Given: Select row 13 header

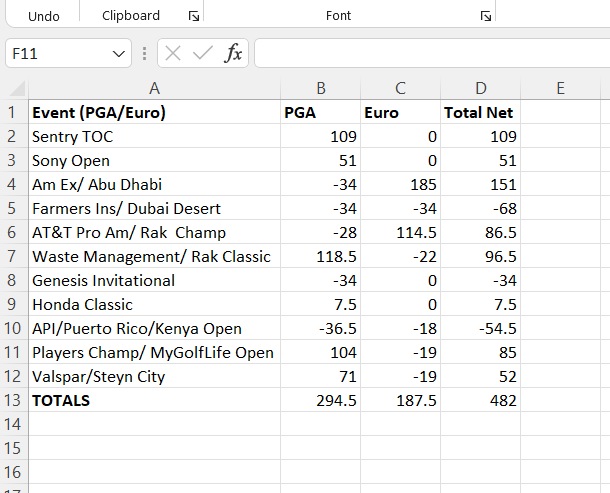Looking at the screenshot, I should click(x=12, y=400).
